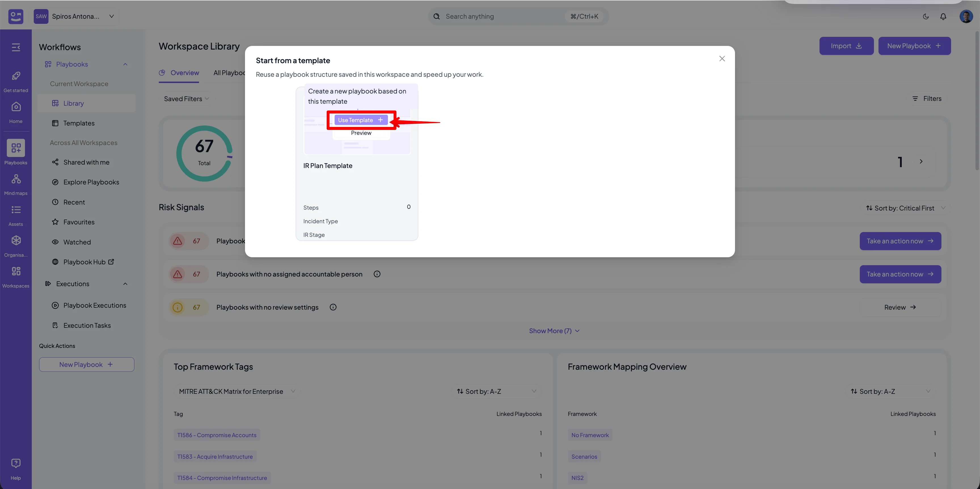Click Review button for review settings
The width and height of the screenshot is (980, 489).
click(x=900, y=307)
